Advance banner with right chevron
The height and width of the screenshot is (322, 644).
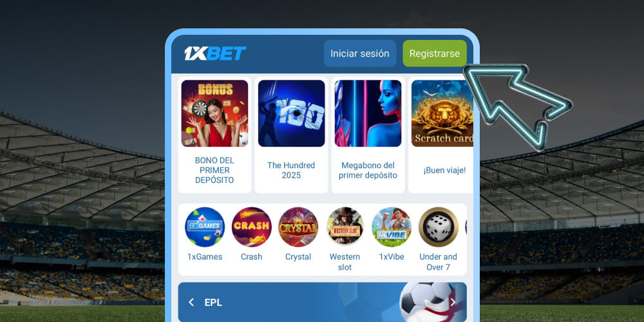click(453, 302)
